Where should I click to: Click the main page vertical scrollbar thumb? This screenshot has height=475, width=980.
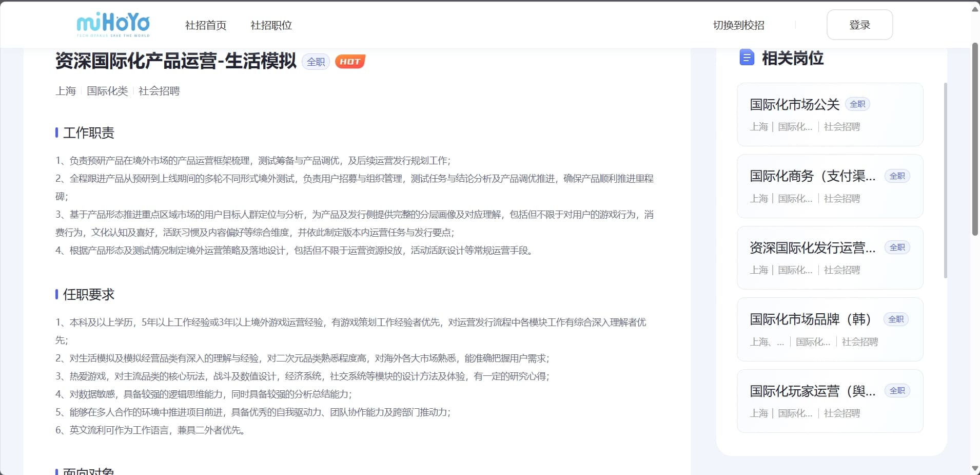pyautogui.click(x=975, y=139)
